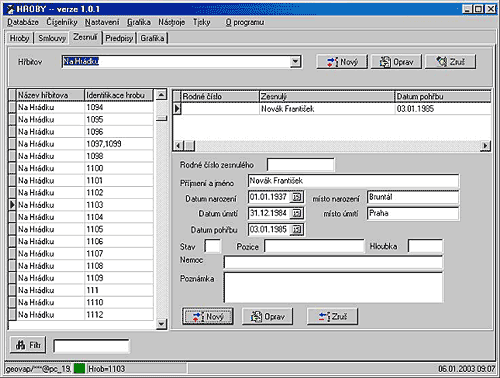This screenshot has width=500, height=378.
Task: Open the Nástroje menu
Action: tap(172, 22)
